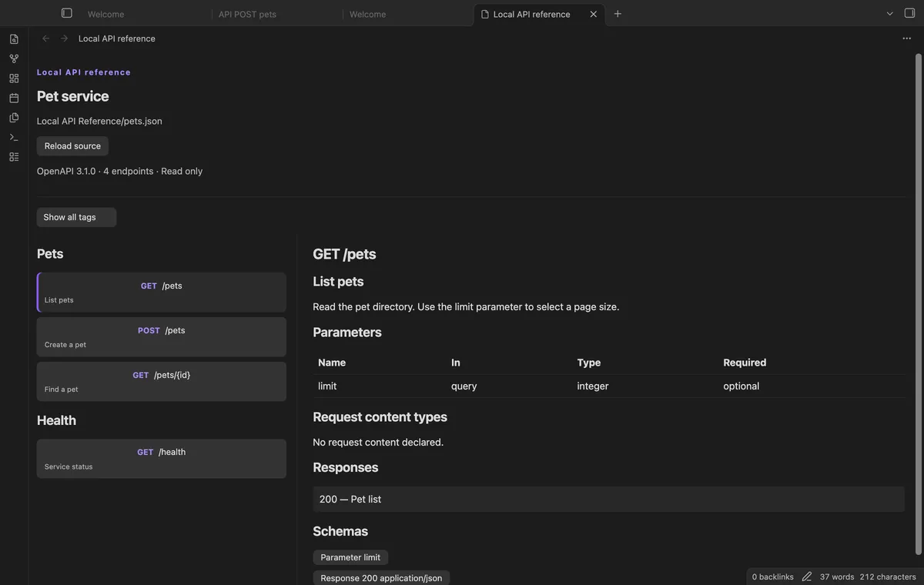The image size is (924, 585).
Task: Toggle the right sidebar panel icon
Action: point(909,13)
